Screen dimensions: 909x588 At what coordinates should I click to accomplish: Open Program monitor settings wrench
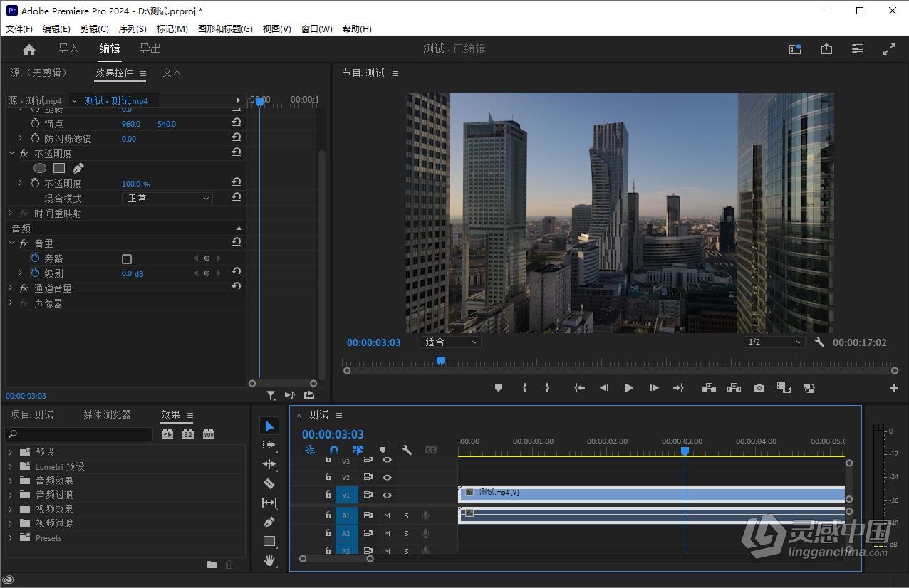click(819, 342)
